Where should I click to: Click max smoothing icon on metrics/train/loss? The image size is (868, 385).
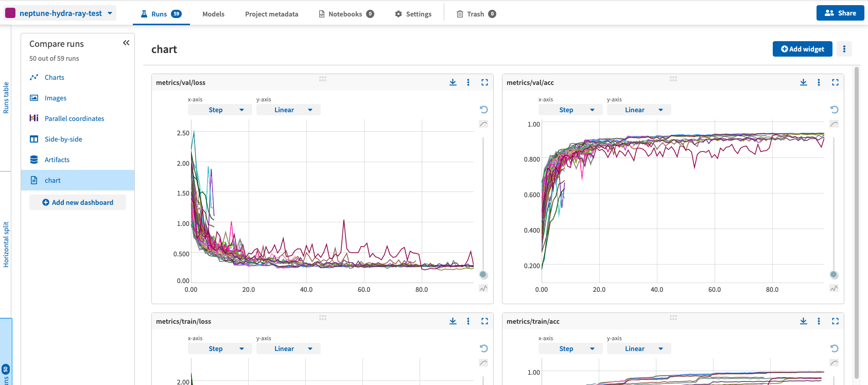pos(483,363)
